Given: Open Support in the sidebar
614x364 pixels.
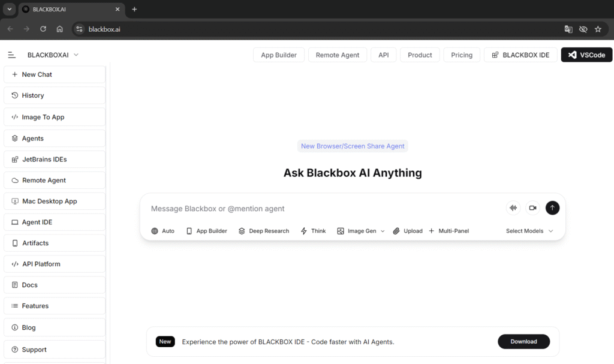Looking at the screenshot, I should [x=55, y=350].
